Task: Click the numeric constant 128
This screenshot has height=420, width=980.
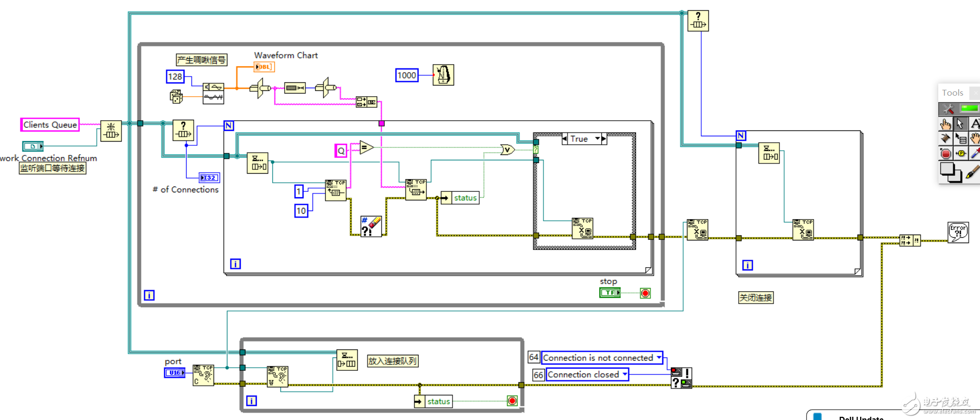Action: tap(175, 76)
